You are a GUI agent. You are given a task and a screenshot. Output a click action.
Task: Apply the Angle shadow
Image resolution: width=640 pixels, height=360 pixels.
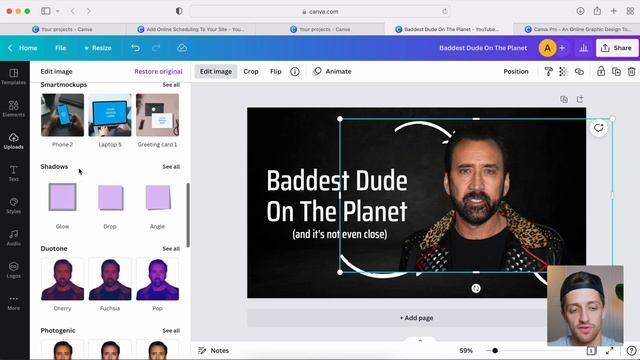[158, 198]
